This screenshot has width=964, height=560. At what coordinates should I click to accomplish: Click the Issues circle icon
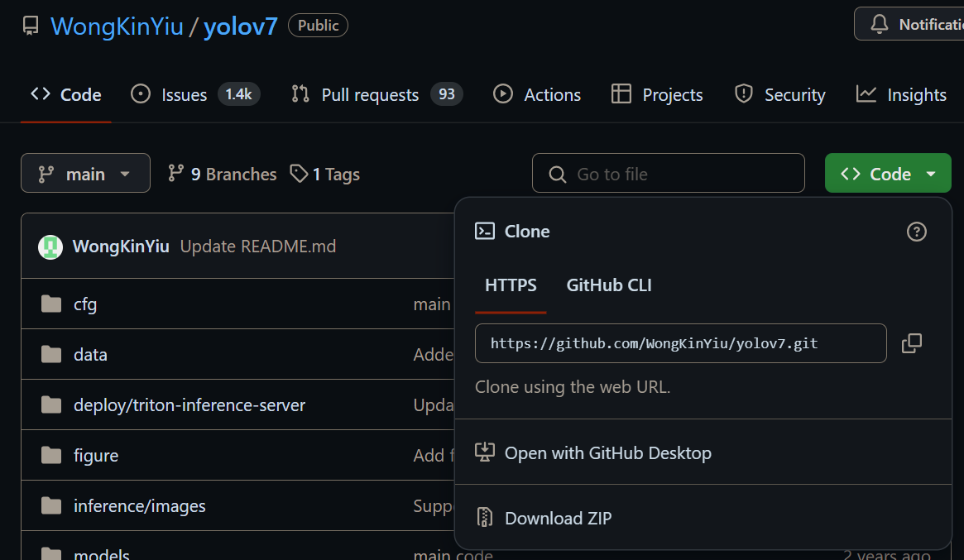coord(140,94)
